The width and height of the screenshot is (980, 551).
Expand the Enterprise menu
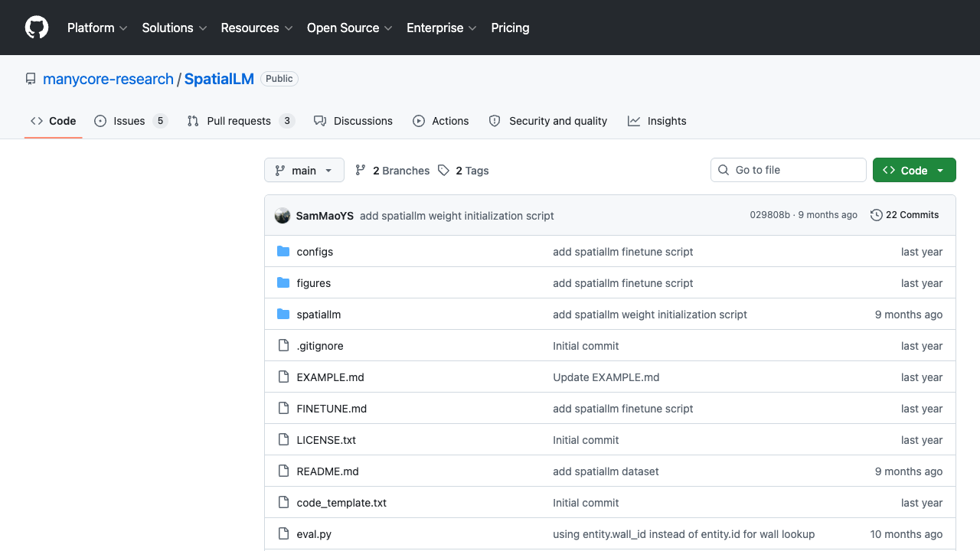pos(442,28)
